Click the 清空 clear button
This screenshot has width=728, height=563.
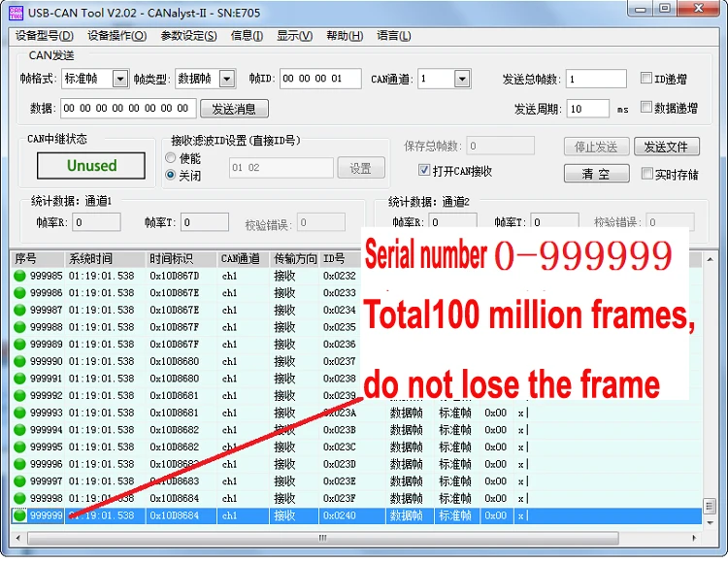coord(597,174)
